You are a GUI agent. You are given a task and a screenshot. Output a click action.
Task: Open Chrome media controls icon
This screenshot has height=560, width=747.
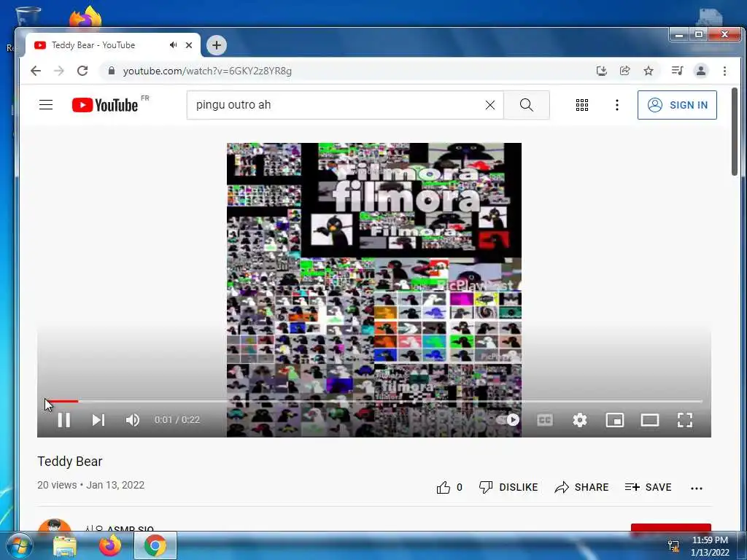677,71
